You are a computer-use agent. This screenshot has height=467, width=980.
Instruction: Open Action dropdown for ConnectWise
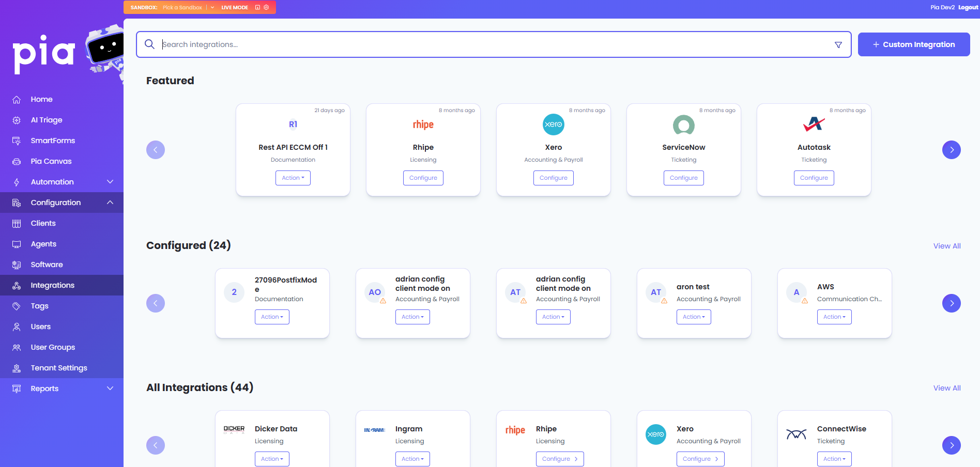[x=834, y=459]
